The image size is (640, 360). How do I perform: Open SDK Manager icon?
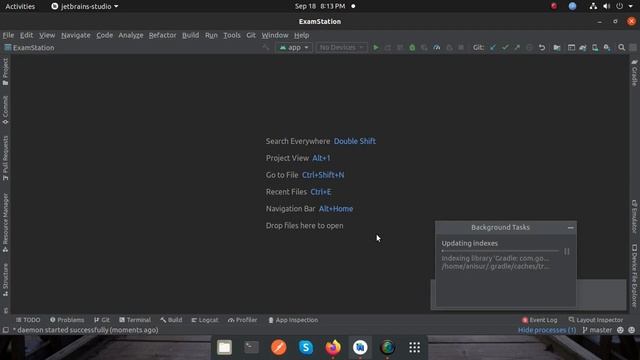tap(607, 48)
